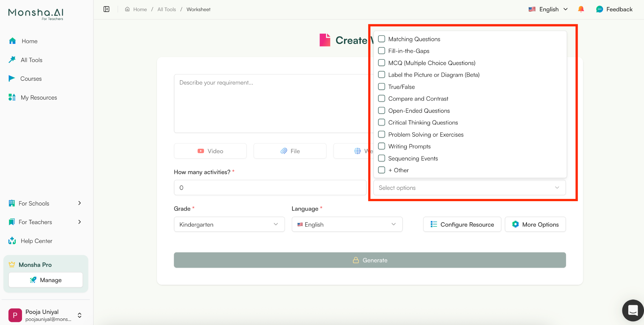Click the Generate button
The height and width of the screenshot is (325, 644).
(370, 260)
